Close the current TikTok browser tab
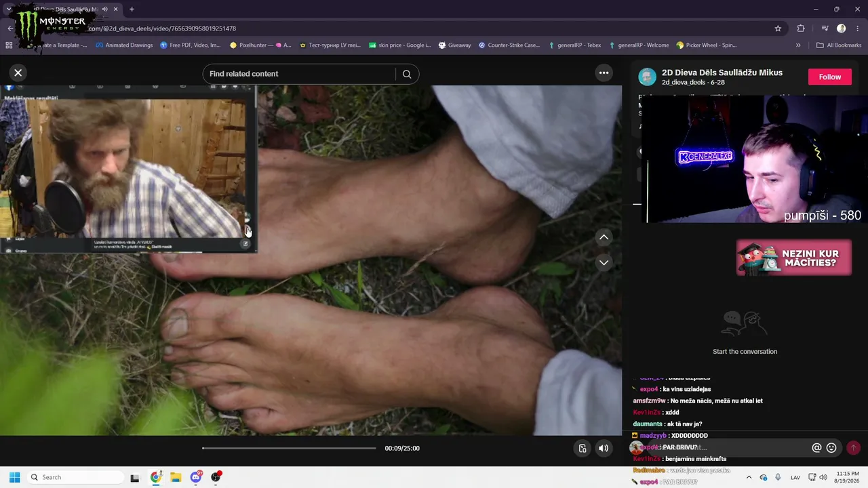This screenshot has height=488, width=868. point(116,9)
